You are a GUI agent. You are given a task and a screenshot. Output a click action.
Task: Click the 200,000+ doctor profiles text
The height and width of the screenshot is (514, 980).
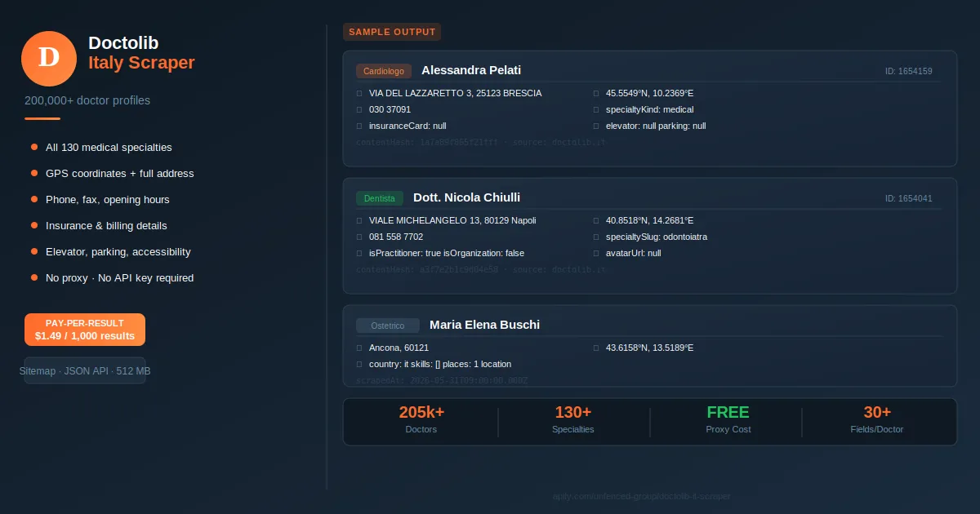point(87,100)
